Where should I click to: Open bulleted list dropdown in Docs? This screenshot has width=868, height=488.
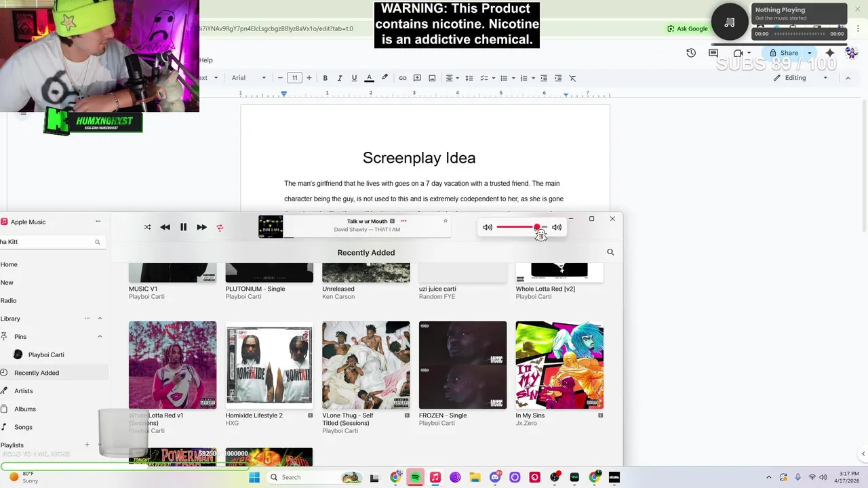(x=507, y=78)
